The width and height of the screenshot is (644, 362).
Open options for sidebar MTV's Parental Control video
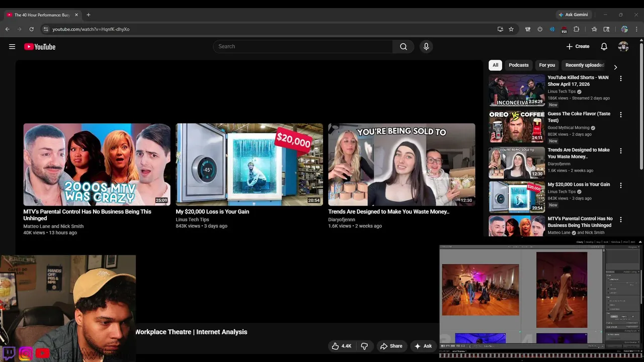(x=620, y=220)
